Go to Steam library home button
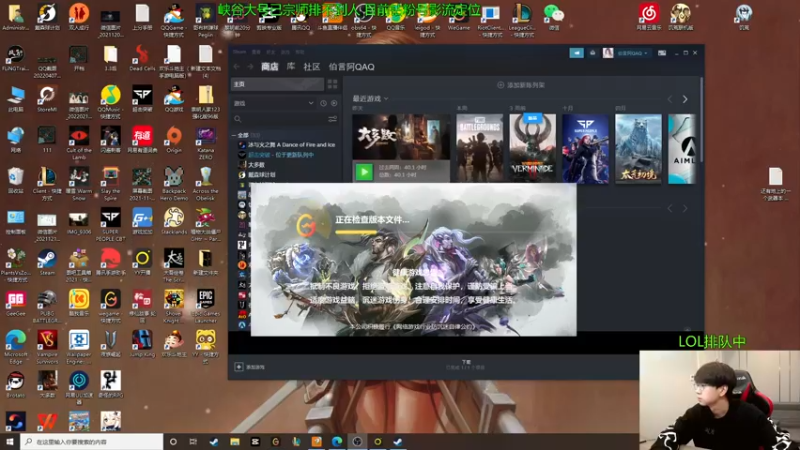The image size is (800, 450). click(278, 84)
